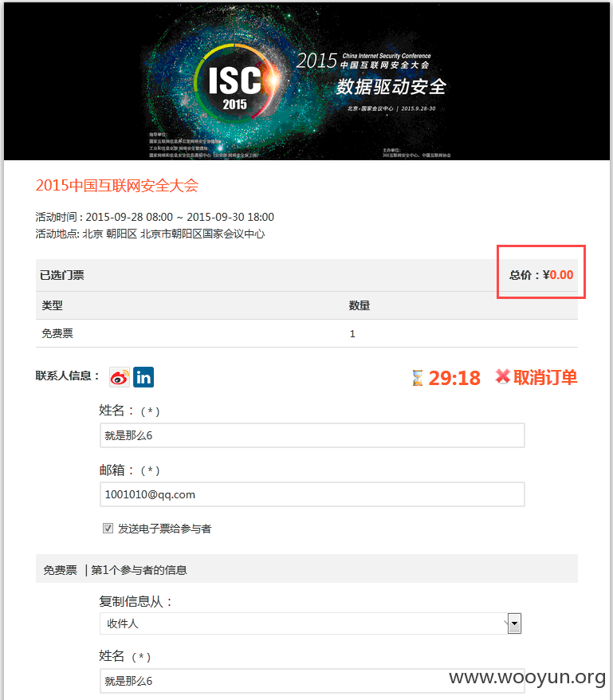Select the 免费票 ticket row

[x=307, y=333]
